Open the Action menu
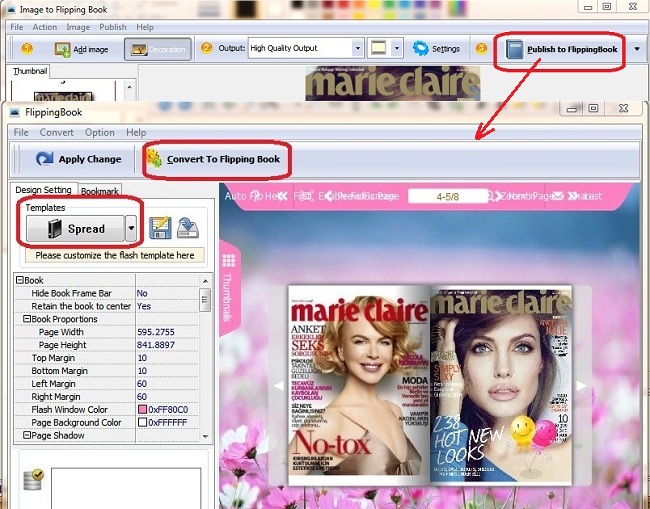This screenshot has width=650, height=509. 45,27
